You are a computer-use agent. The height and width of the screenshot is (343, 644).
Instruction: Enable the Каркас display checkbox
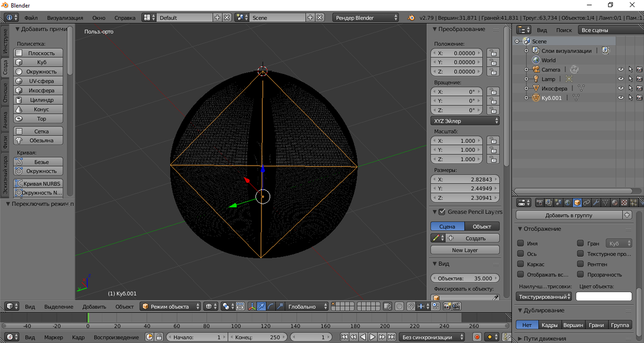pyautogui.click(x=521, y=264)
